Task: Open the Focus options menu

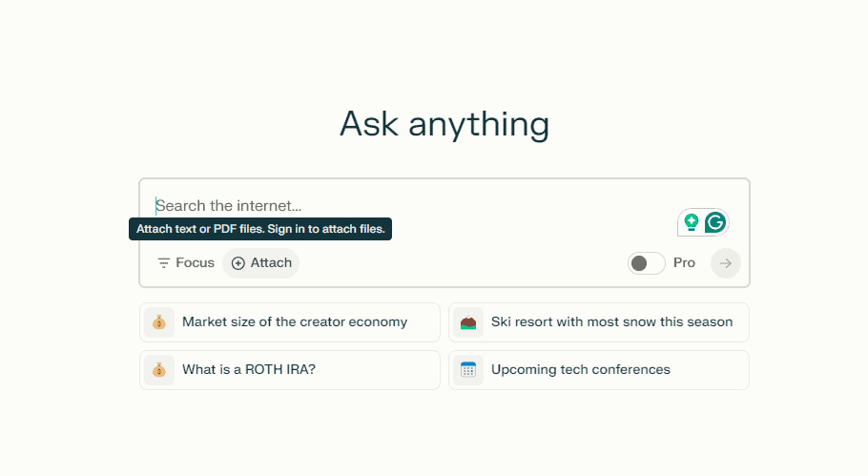Action: pyautogui.click(x=186, y=263)
